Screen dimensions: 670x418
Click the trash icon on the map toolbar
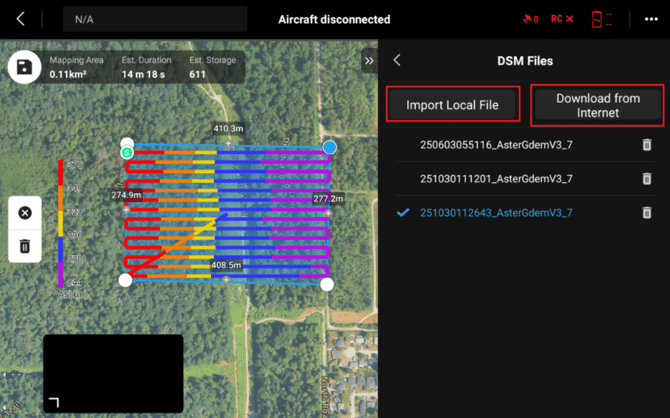coord(25,246)
